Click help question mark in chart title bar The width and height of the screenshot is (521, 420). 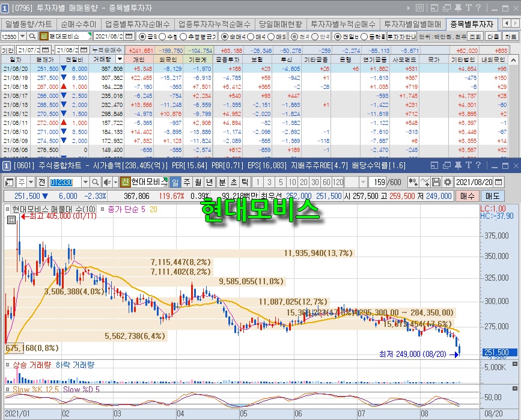click(x=478, y=165)
